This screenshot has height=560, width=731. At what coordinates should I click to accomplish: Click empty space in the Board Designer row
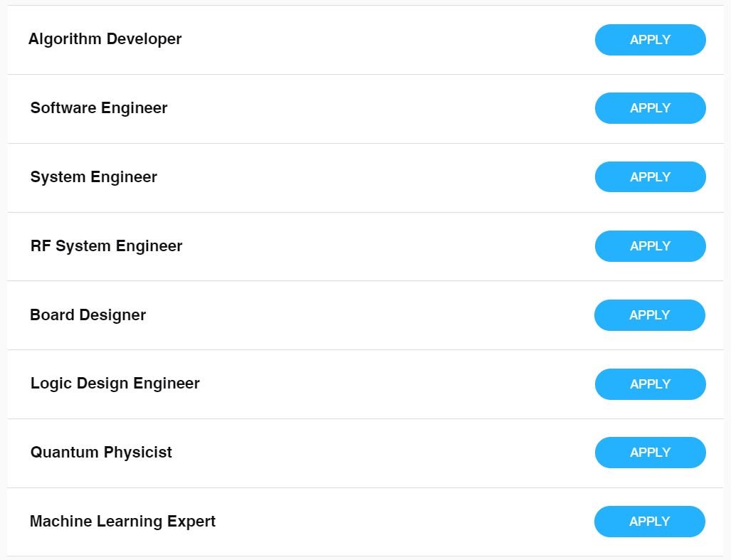[370, 315]
